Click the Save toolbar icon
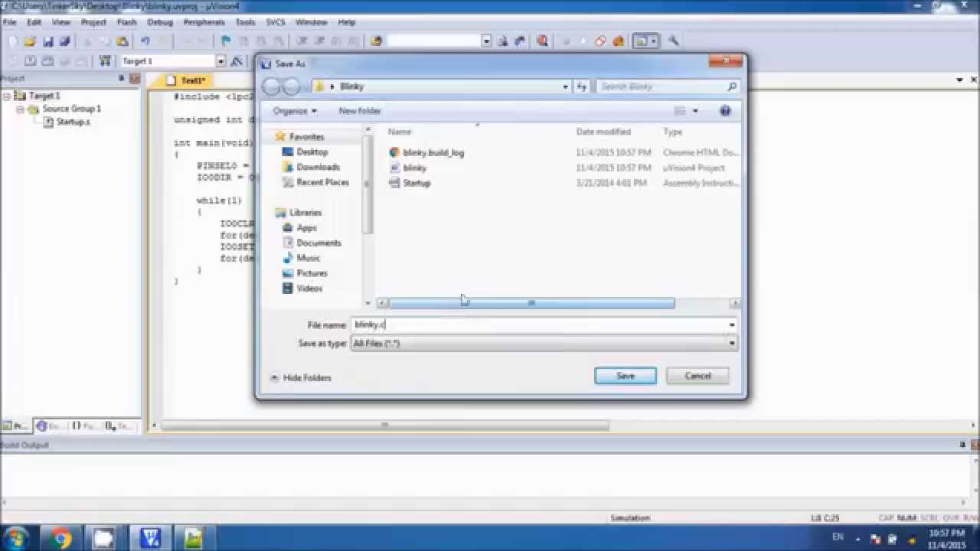 click(47, 41)
